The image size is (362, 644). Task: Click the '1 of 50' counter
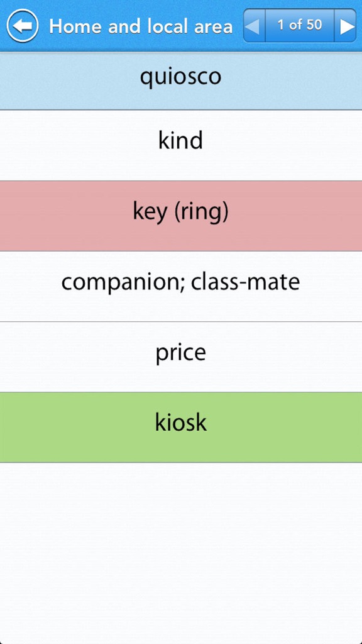300,25
